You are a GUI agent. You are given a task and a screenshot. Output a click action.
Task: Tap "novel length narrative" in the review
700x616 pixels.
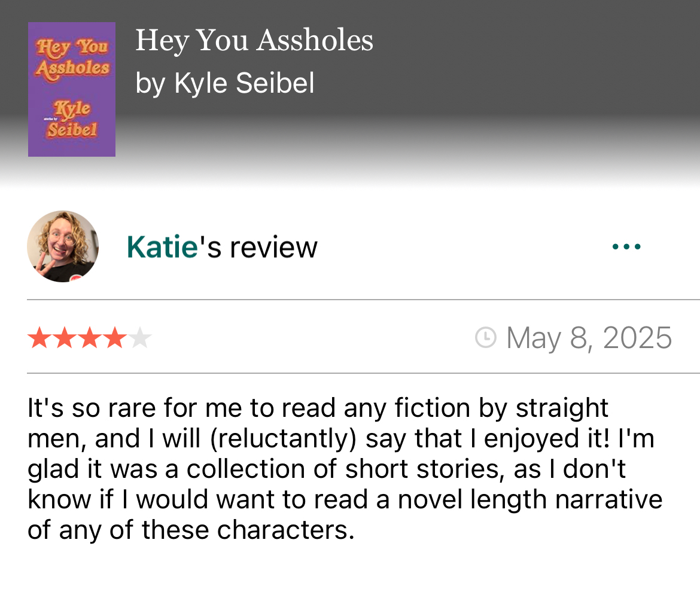530,499
